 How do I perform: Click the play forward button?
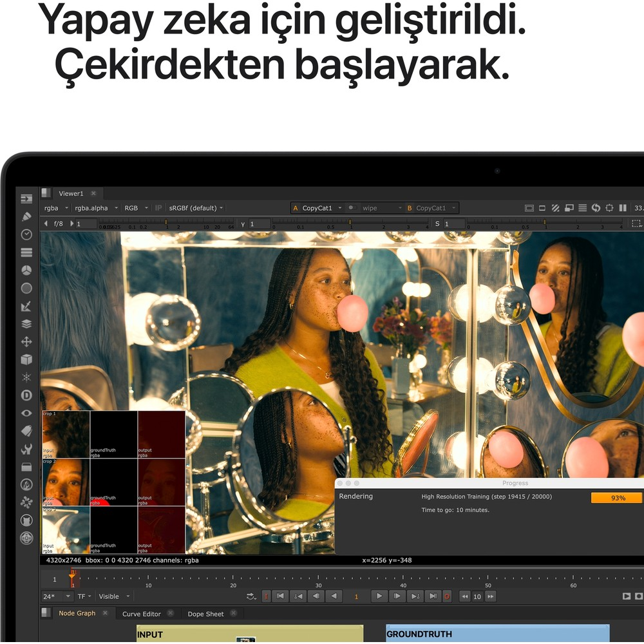point(379,596)
